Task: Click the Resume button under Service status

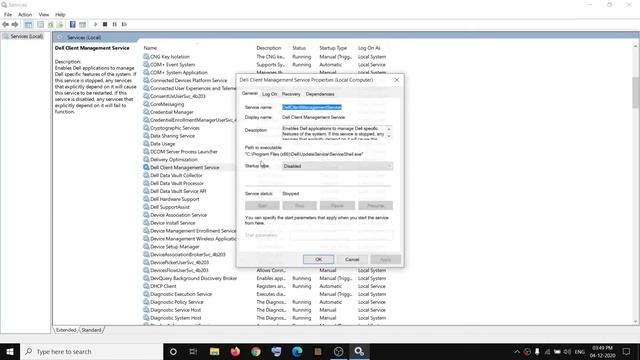Action: 376,205
